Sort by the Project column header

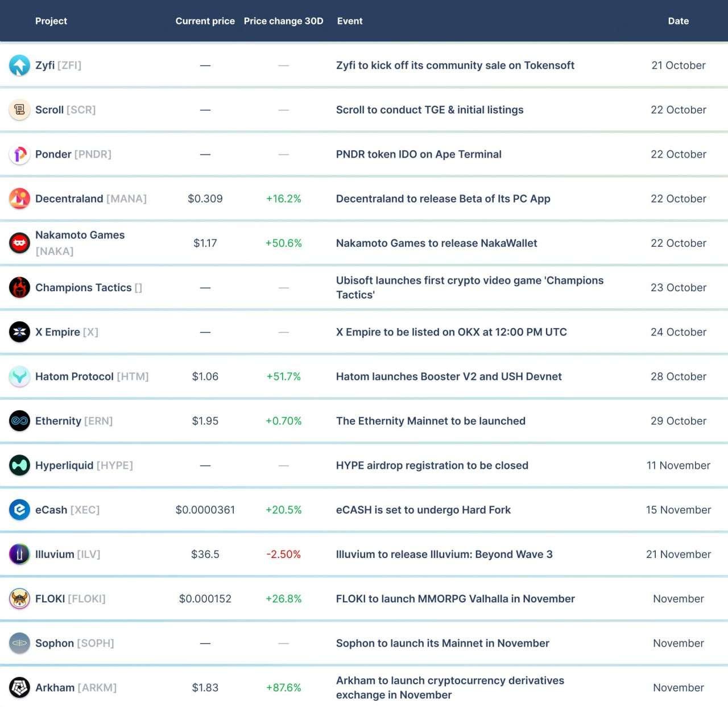click(x=51, y=21)
